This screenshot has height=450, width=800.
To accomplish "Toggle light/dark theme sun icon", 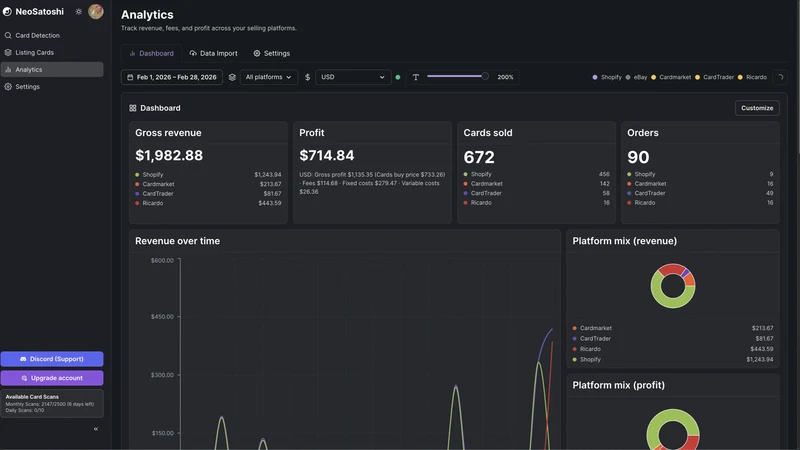I will coord(79,11).
